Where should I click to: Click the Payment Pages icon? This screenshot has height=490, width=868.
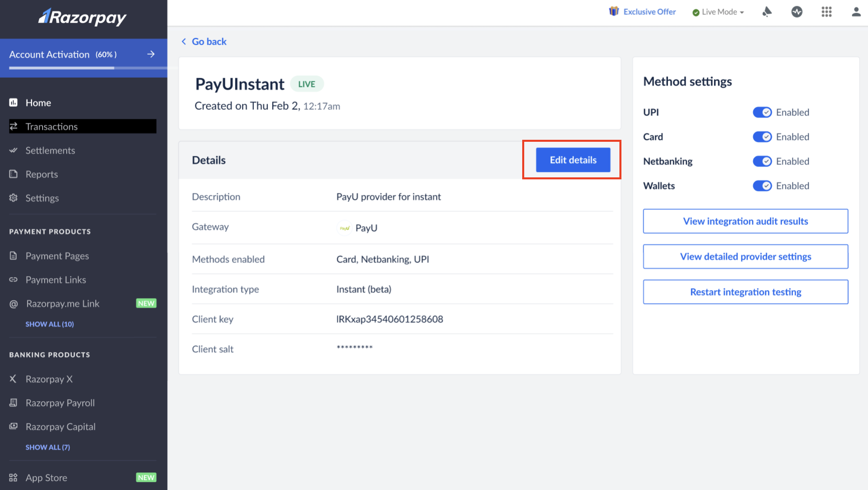point(14,256)
